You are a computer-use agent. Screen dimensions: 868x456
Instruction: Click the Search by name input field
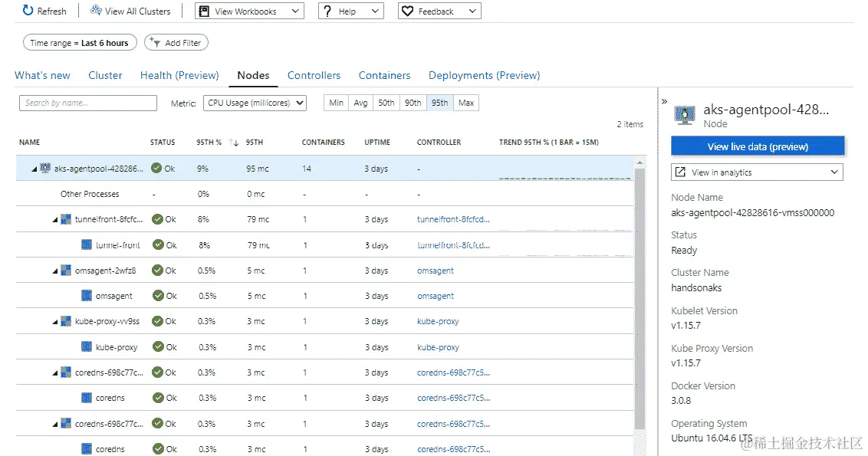pos(88,103)
